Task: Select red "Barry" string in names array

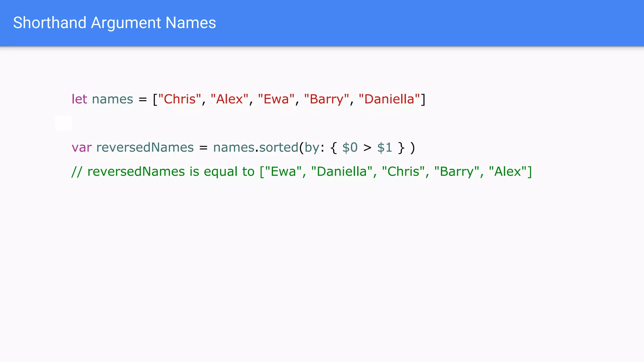Action: 326,99
